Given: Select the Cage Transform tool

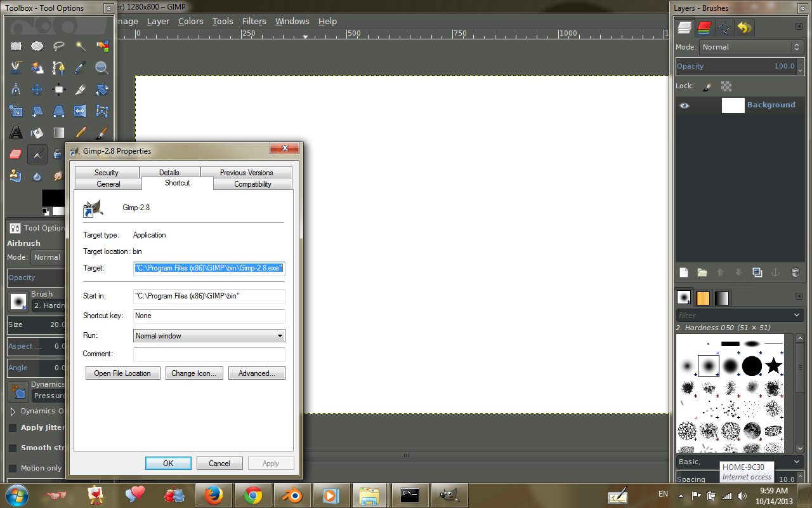Looking at the screenshot, I should [x=102, y=111].
